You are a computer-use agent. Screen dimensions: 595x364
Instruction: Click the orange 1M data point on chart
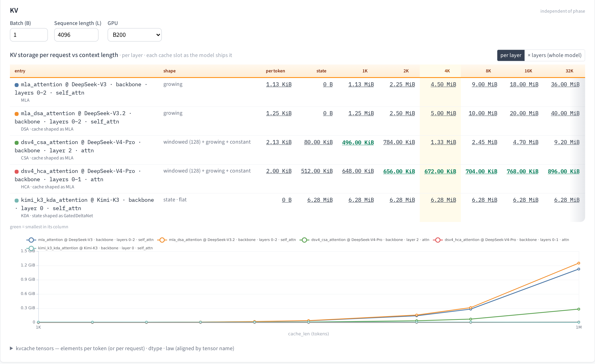[x=579, y=263]
